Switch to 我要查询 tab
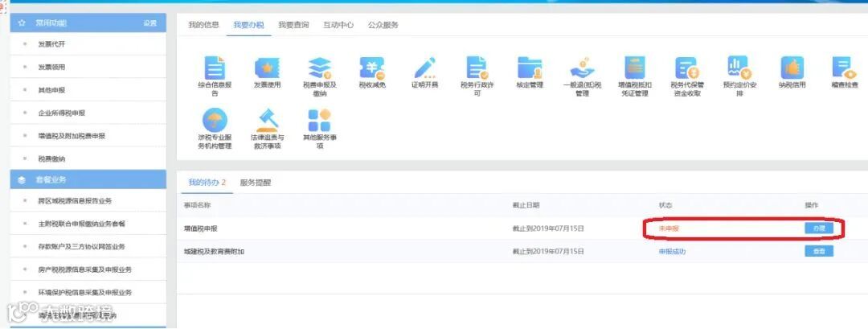The image size is (868, 329). (x=293, y=25)
